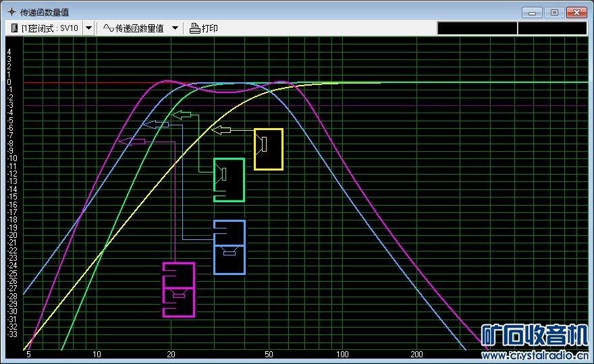Click the yellow arrow marker on the curve
This screenshot has width=594, height=364.
pyautogui.click(x=221, y=130)
